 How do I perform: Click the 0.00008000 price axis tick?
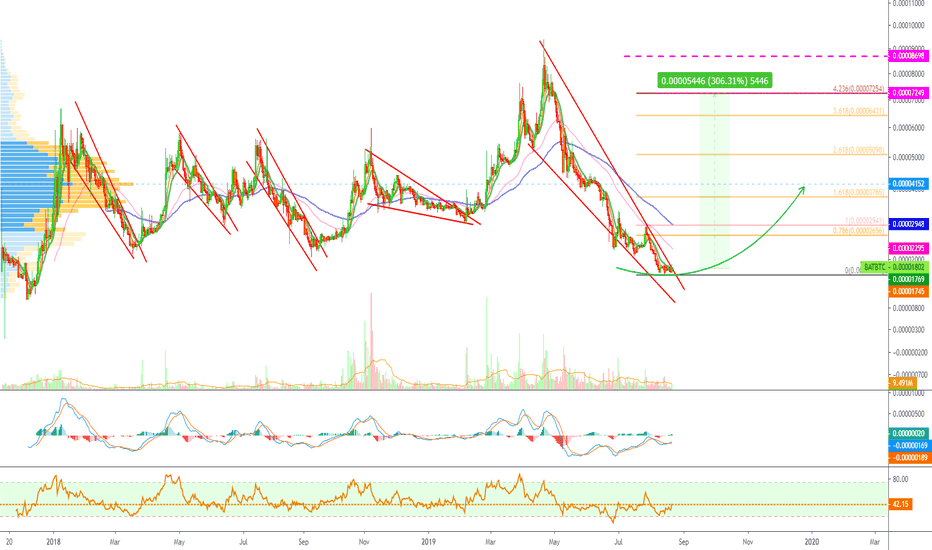(909, 74)
